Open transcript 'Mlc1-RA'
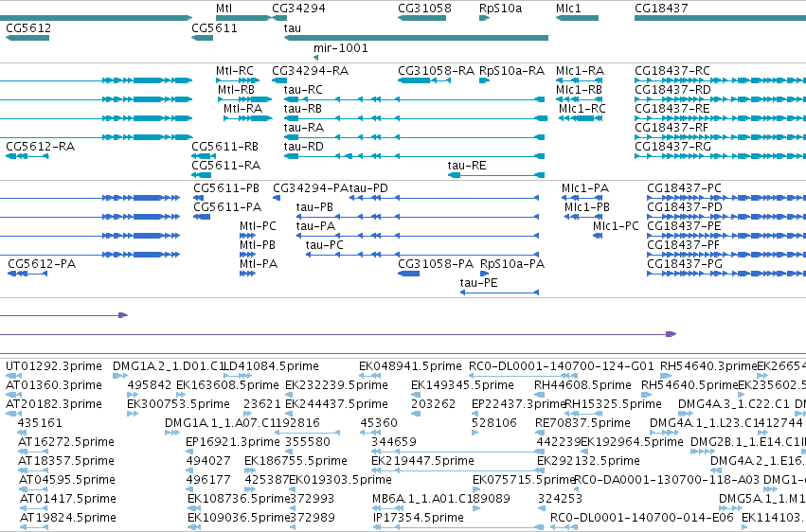The width and height of the screenshot is (806, 532). pos(580,70)
